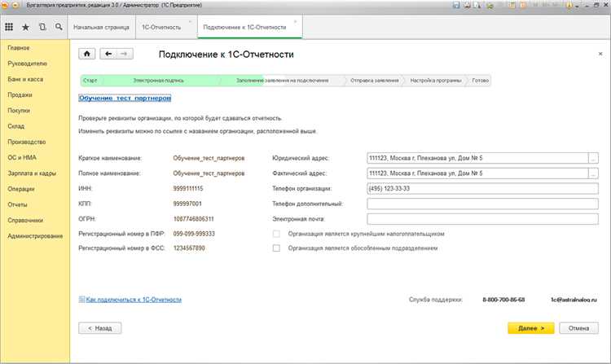Viewport: 611px width, 364px height.
Task: Click Отправка заявления progress step
Action: 375,81
